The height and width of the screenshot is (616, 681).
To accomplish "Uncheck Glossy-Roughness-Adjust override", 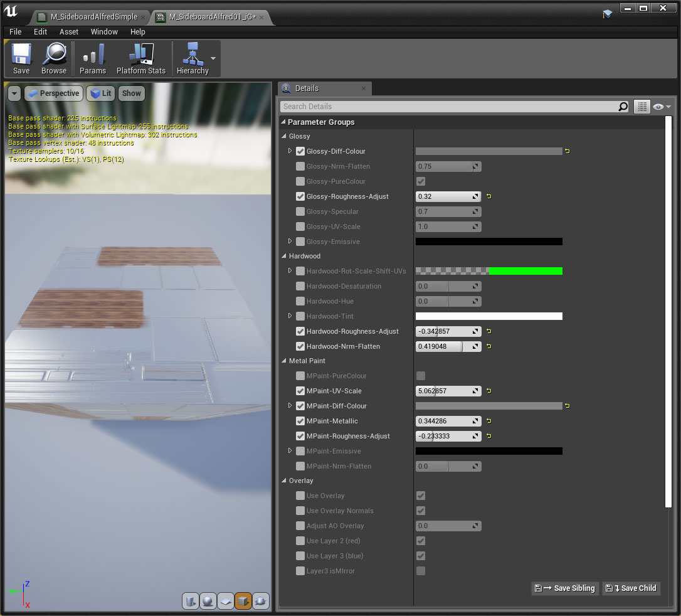I will (300, 196).
